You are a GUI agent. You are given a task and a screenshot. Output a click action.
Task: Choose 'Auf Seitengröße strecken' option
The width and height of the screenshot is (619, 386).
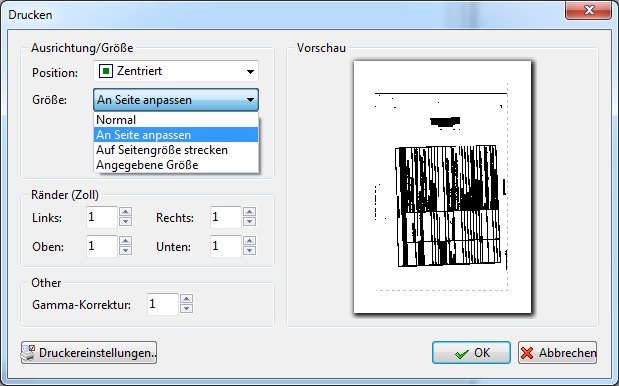(176, 150)
